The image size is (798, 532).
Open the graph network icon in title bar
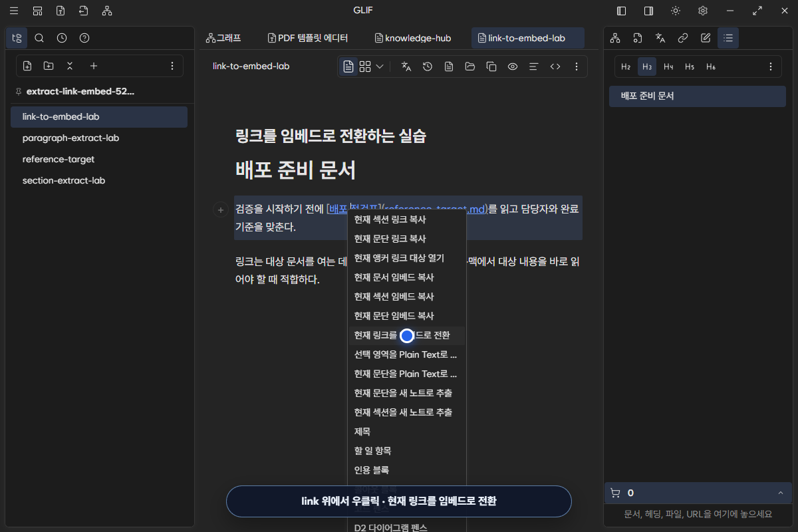pos(107,11)
